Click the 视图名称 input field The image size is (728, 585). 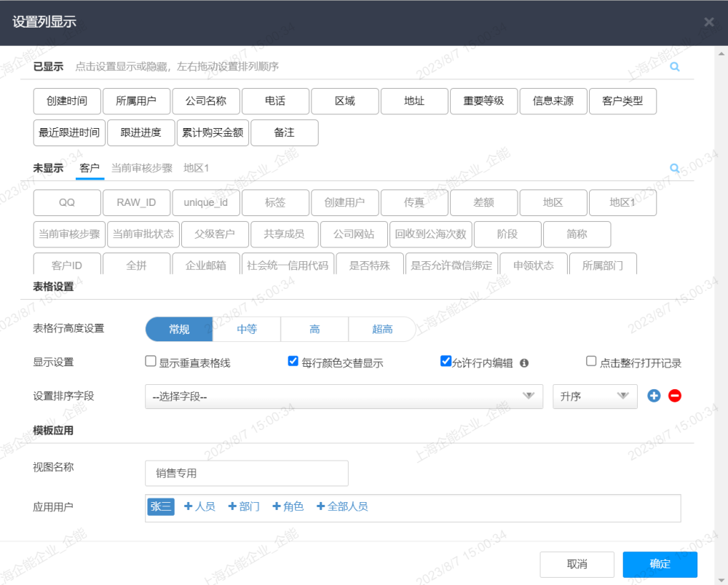247,473
